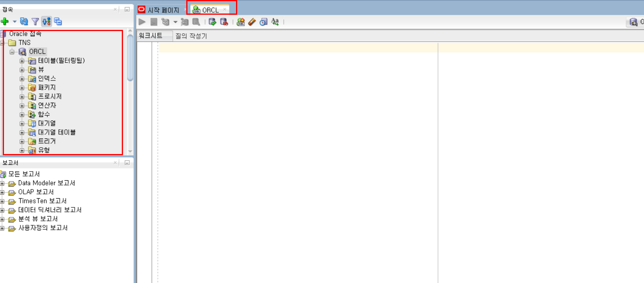Select Oracle 접속 root node
644x283 pixels.
click(x=25, y=34)
